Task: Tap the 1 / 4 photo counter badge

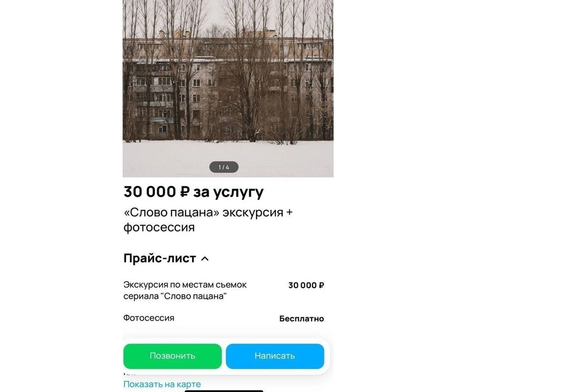Action: click(x=223, y=167)
